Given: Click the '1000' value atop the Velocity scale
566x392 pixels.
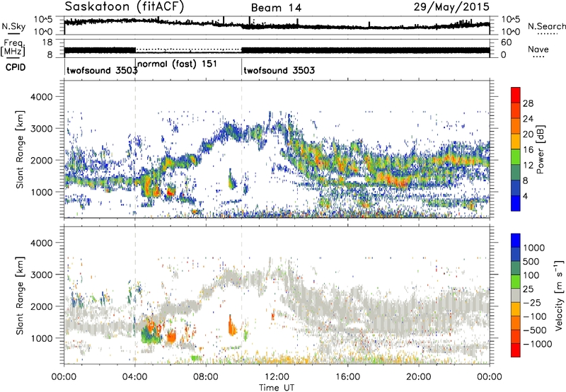Looking at the screenshot, I should pyautogui.click(x=533, y=248).
